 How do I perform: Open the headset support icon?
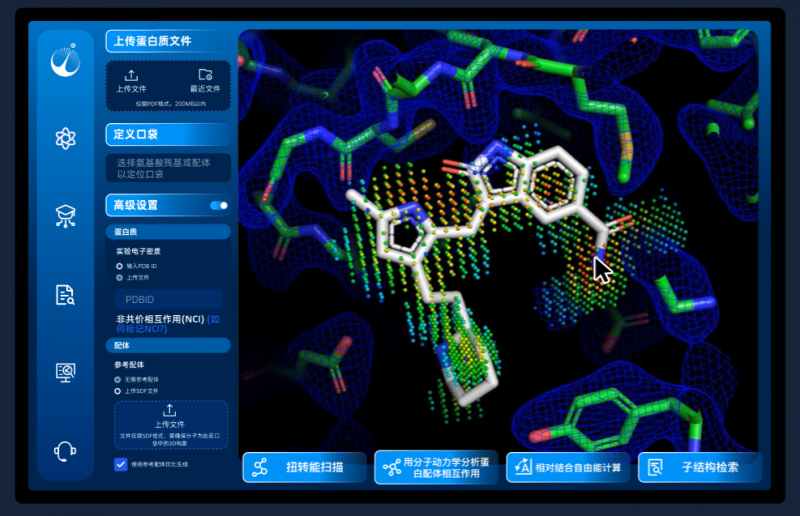(x=66, y=451)
